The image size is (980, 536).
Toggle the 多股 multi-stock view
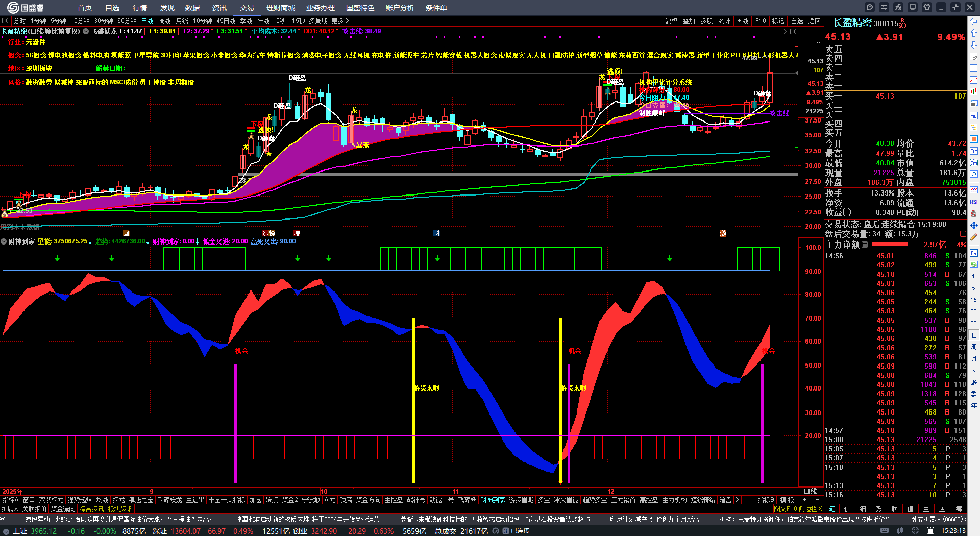[x=706, y=21]
